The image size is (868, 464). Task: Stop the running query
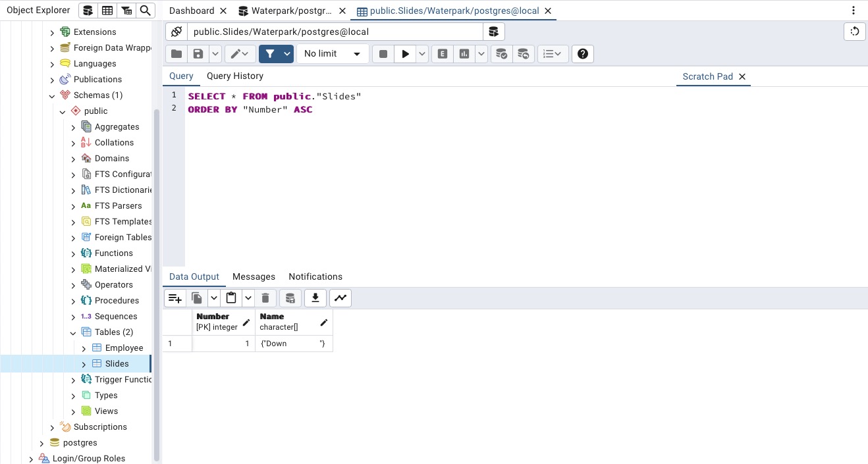(383, 53)
